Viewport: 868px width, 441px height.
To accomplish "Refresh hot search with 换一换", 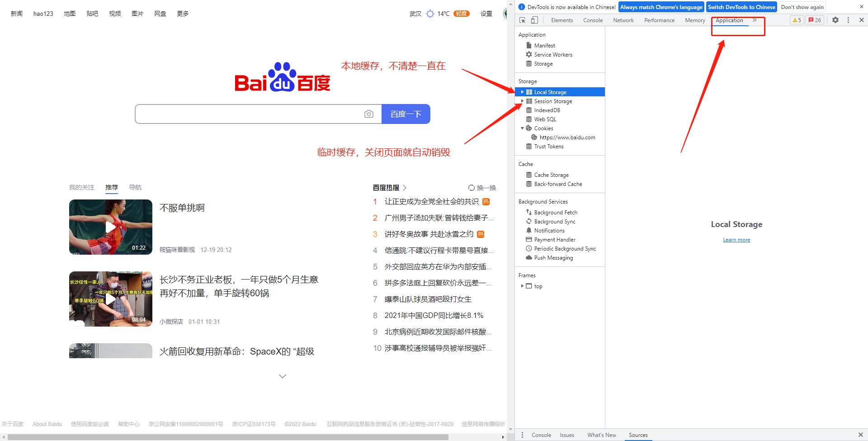I will 482,188.
